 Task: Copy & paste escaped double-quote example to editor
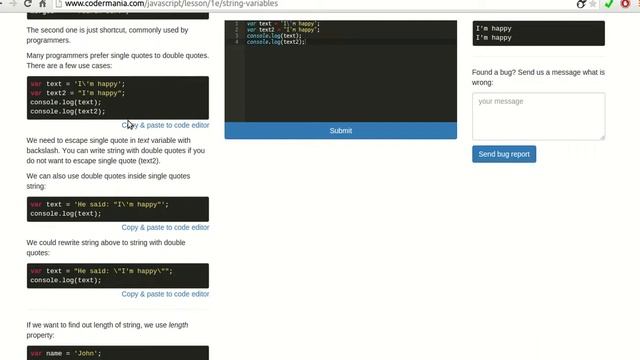(x=165, y=294)
